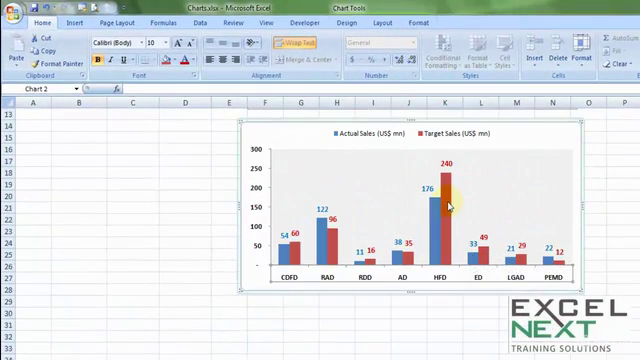Increase the indent
This screenshot has height=360, width=640.
coord(263,60)
